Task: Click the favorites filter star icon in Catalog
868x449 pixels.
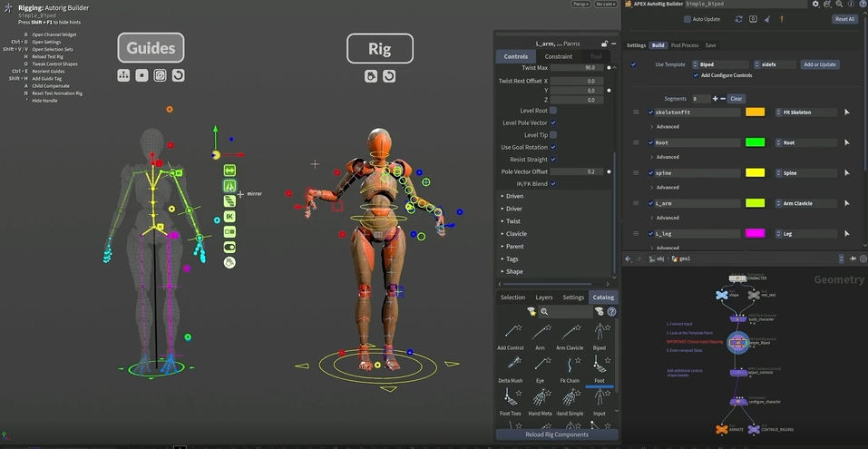Action: click(x=532, y=312)
